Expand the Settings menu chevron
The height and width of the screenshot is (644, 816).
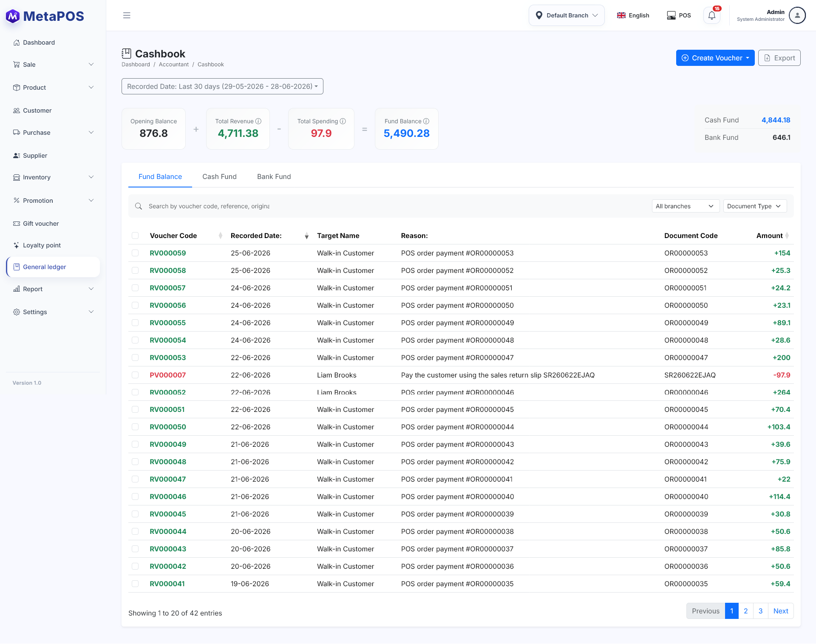click(x=91, y=312)
